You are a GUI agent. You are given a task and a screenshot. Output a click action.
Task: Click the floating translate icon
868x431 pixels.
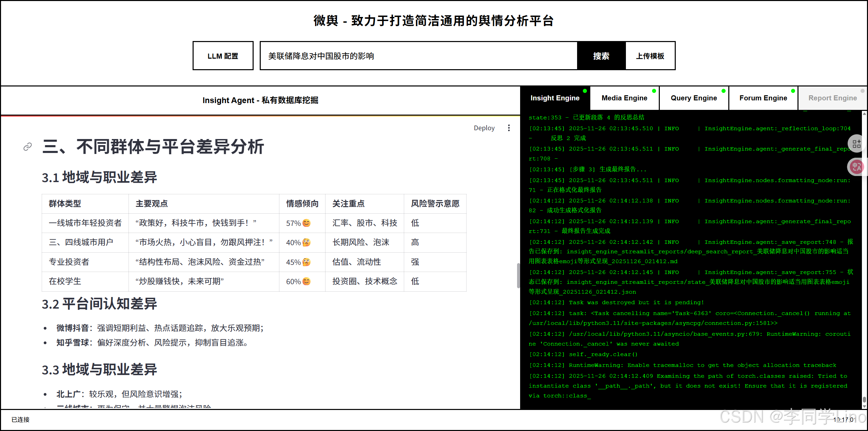(x=856, y=167)
